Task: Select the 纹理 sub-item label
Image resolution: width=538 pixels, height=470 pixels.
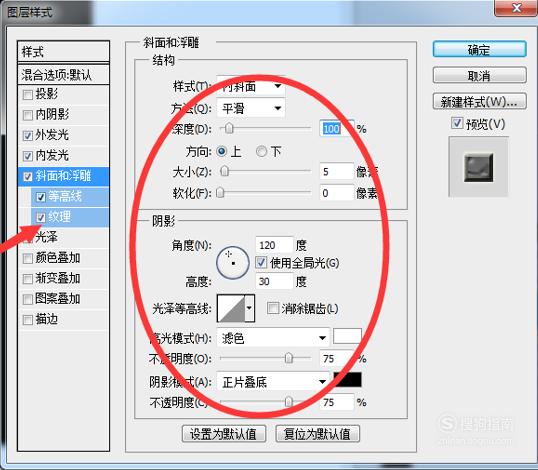Action: (x=59, y=217)
